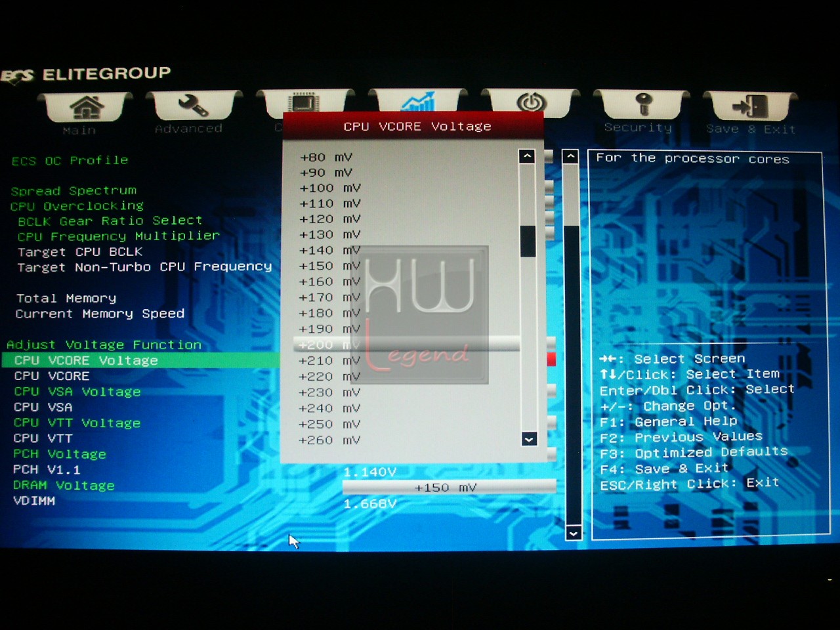Pick the +250 mV option

(329, 424)
